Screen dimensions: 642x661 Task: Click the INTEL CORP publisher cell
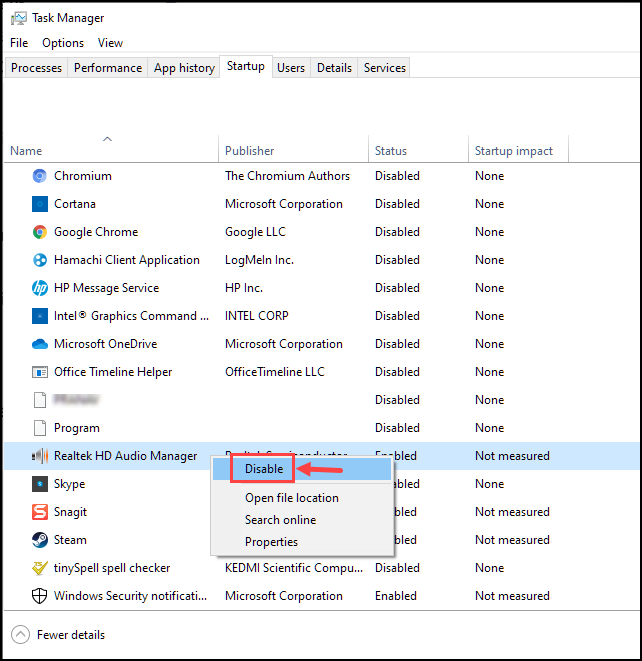coord(256,316)
